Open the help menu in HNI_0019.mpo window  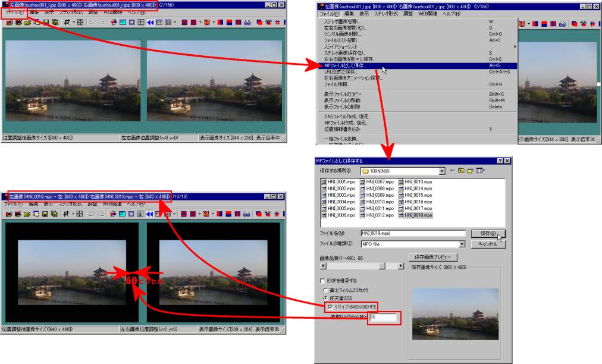pyautogui.click(x=136, y=204)
